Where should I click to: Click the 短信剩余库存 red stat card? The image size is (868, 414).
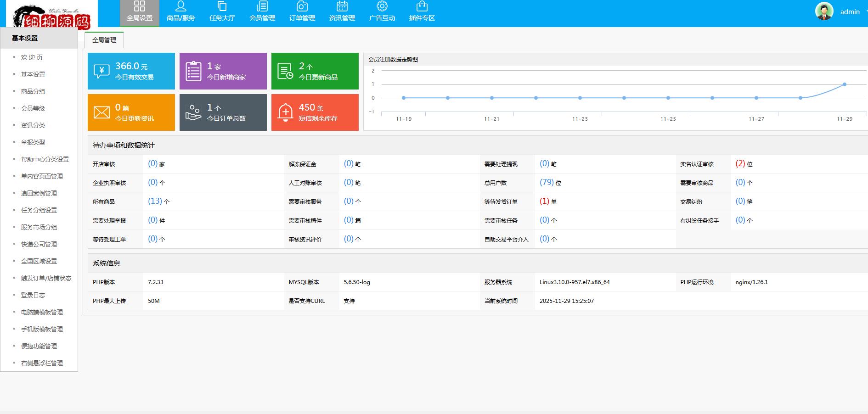coord(315,112)
